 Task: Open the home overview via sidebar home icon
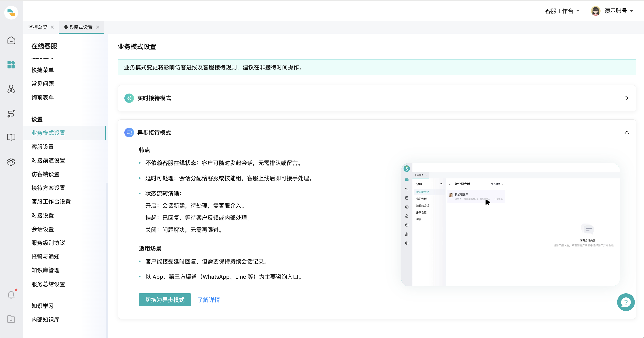coord(11,40)
